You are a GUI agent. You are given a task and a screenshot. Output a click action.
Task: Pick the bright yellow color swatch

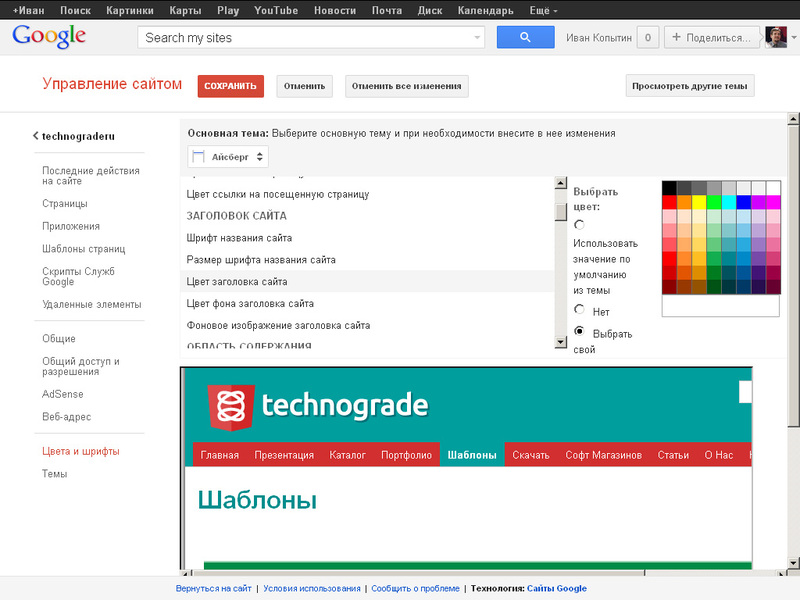[x=699, y=202]
